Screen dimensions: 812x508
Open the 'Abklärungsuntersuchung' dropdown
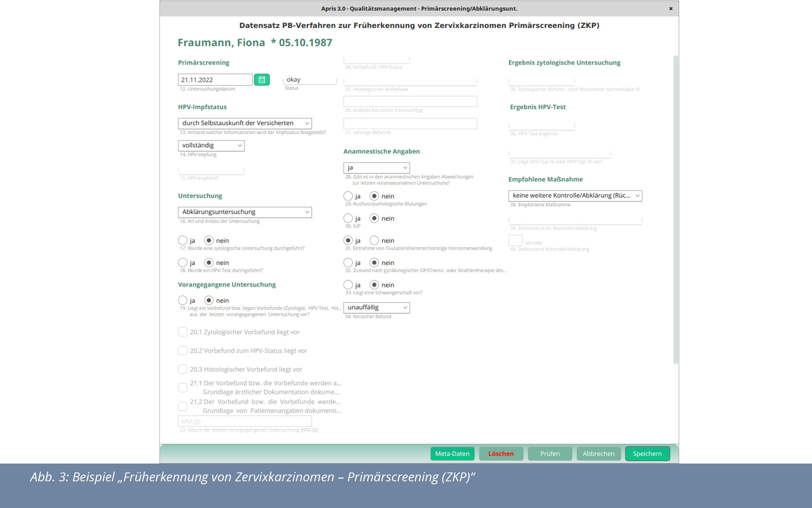pos(245,212)
